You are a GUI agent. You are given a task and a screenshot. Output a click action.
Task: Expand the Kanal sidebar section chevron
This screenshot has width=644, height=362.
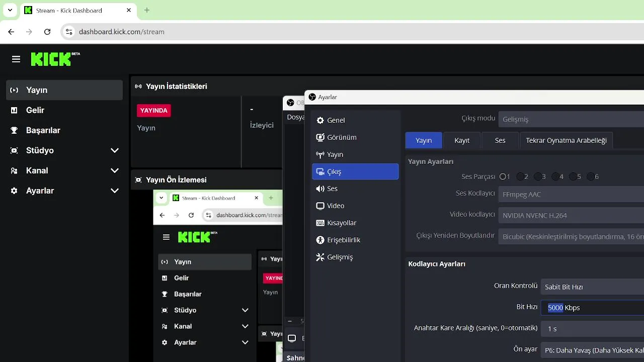click(x=115, y=170)
